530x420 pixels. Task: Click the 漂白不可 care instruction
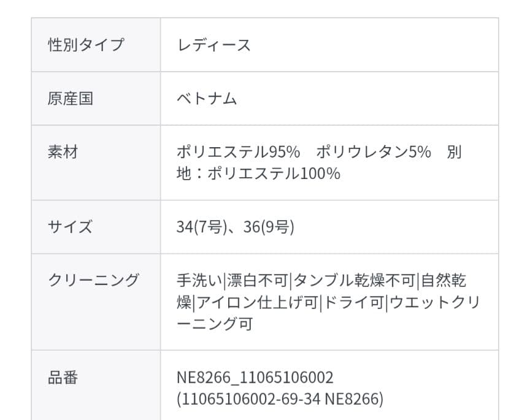(258, 280)
